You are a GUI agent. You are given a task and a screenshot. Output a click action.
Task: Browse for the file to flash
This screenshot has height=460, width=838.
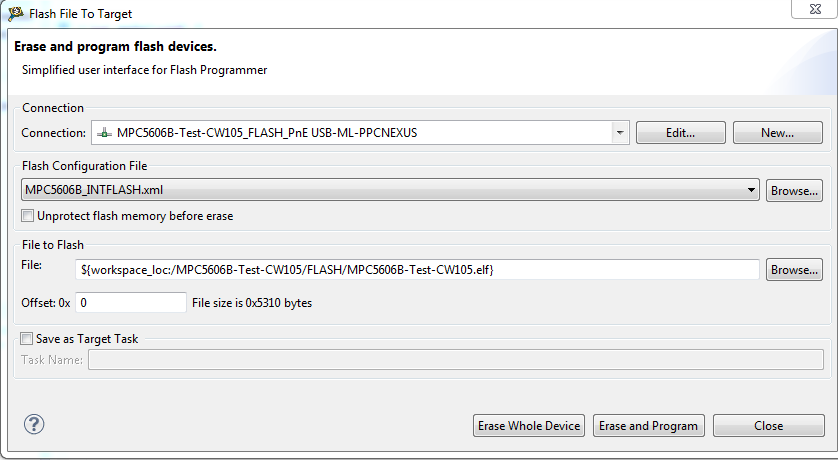click(794, 269)
